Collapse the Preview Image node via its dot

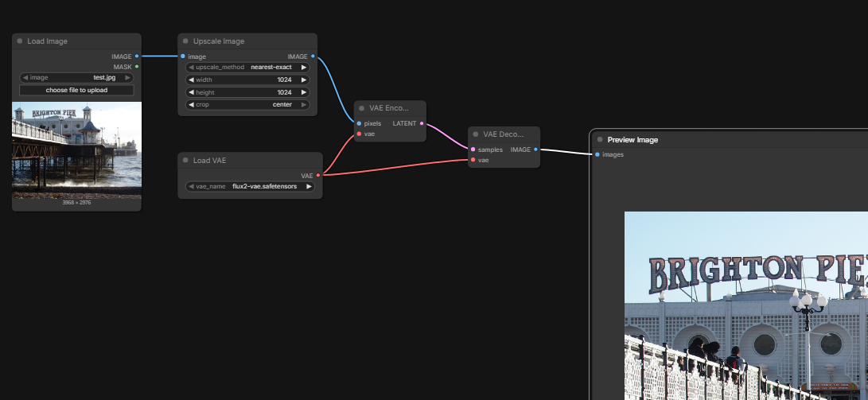pyautogui.click(x=600, y=139)
